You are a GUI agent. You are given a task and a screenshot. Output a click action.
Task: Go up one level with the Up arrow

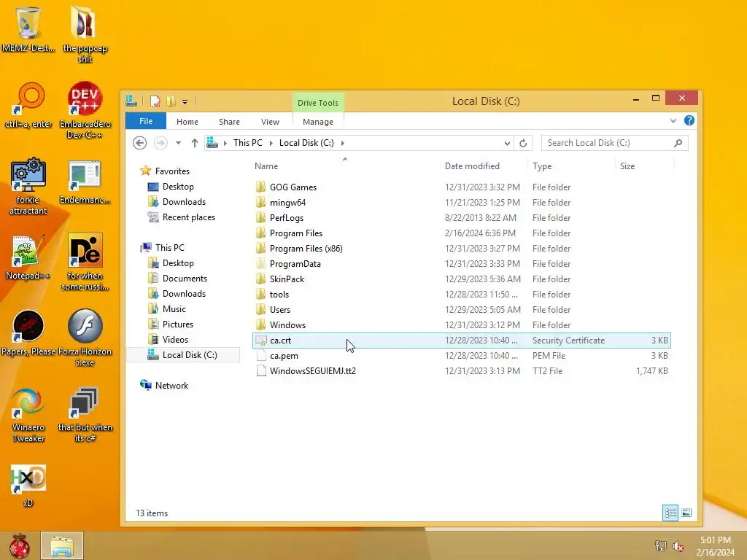tap(194, 143)
